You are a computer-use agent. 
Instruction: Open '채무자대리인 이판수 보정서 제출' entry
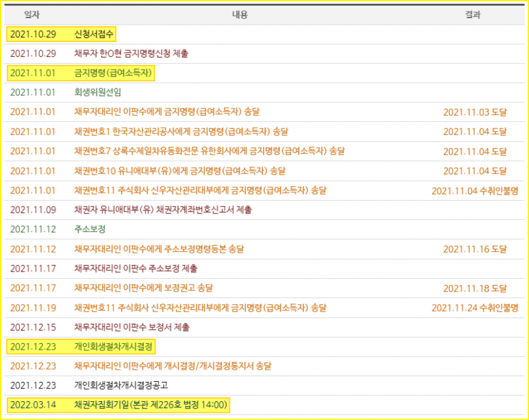132,327
